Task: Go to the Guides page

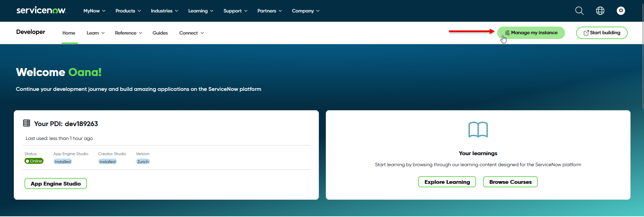Action: coord(160,33)
